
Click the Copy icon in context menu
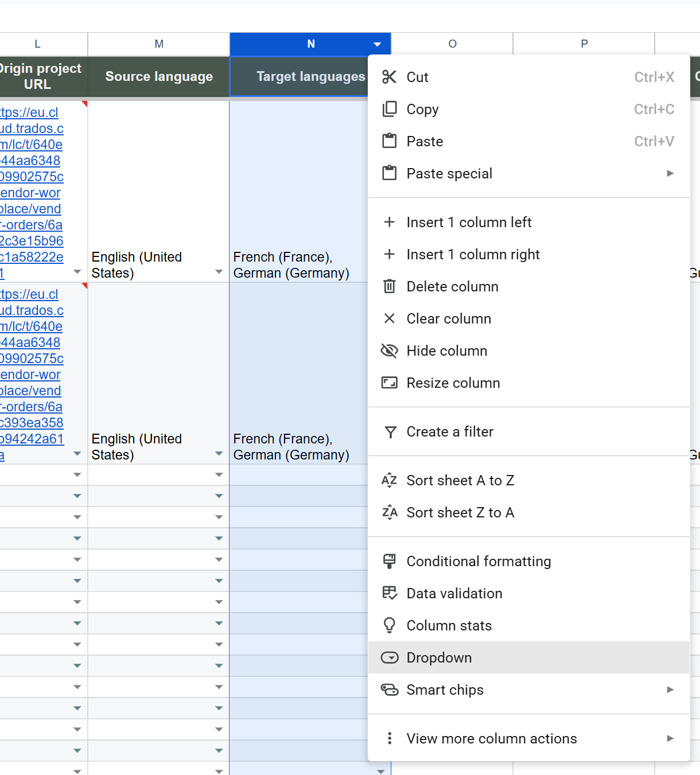point(390,109)
